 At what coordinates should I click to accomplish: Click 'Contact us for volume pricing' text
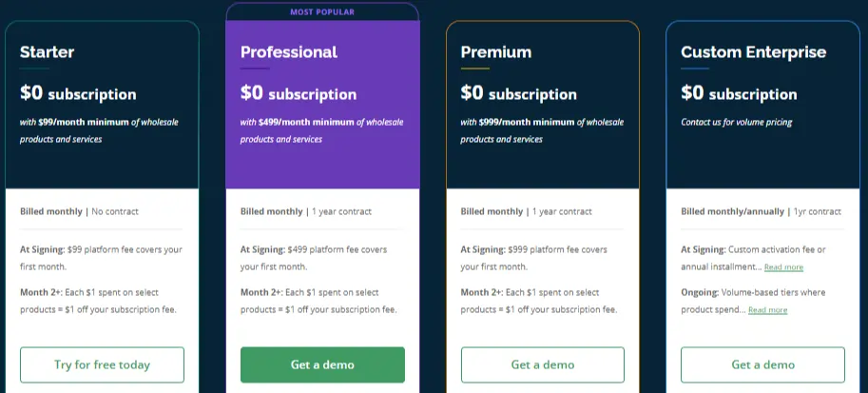(736, 122)
